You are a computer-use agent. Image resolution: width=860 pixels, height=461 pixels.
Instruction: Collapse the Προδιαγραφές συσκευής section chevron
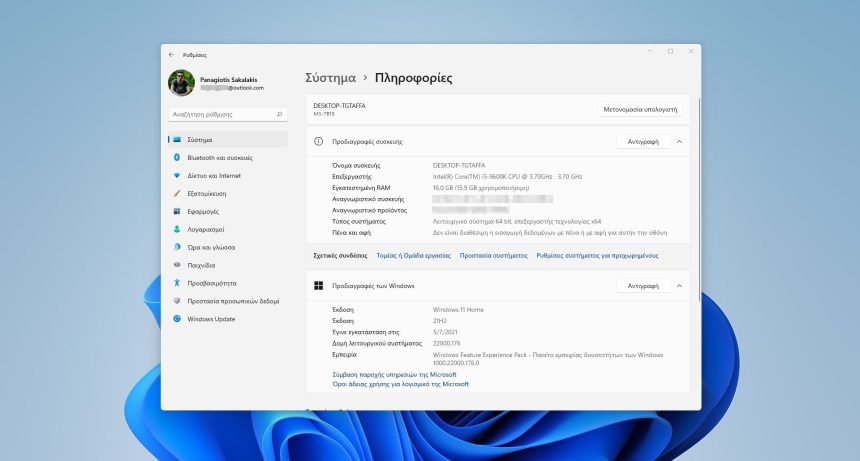pyautogui.click(x=680, y=142)
